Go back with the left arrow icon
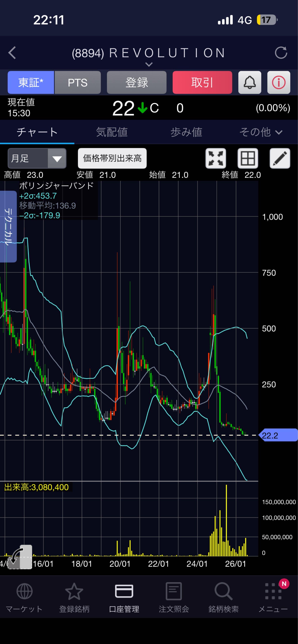This screenshot has height=644, width=298. pos(12,53)
